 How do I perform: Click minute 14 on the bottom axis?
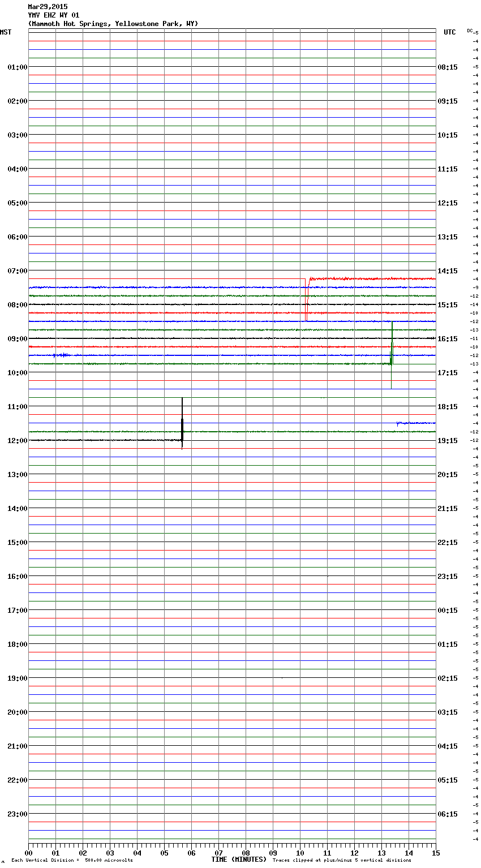(x=409, y=852)
